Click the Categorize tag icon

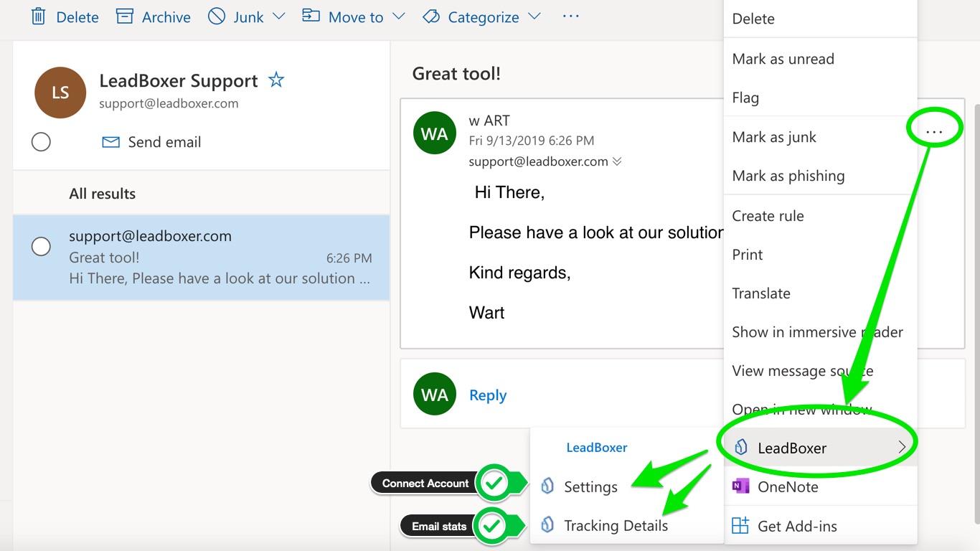pyautogui.click(x=431, y=17)
